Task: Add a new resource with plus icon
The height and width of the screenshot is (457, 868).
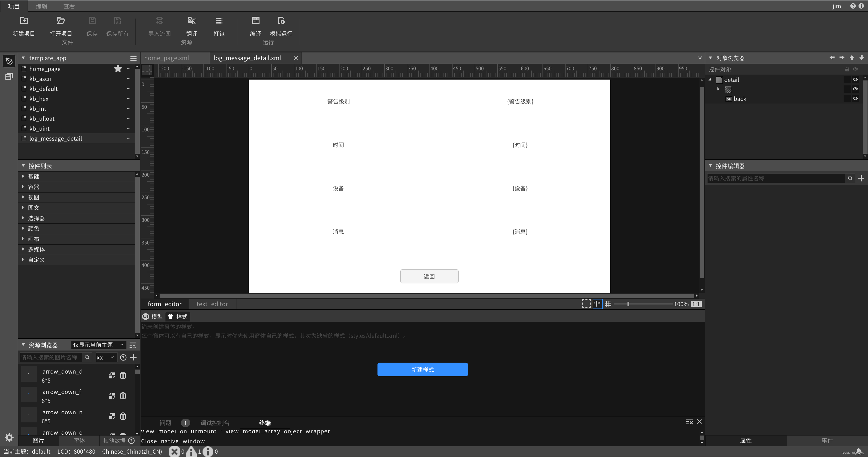Action: (x=133, y=357)
